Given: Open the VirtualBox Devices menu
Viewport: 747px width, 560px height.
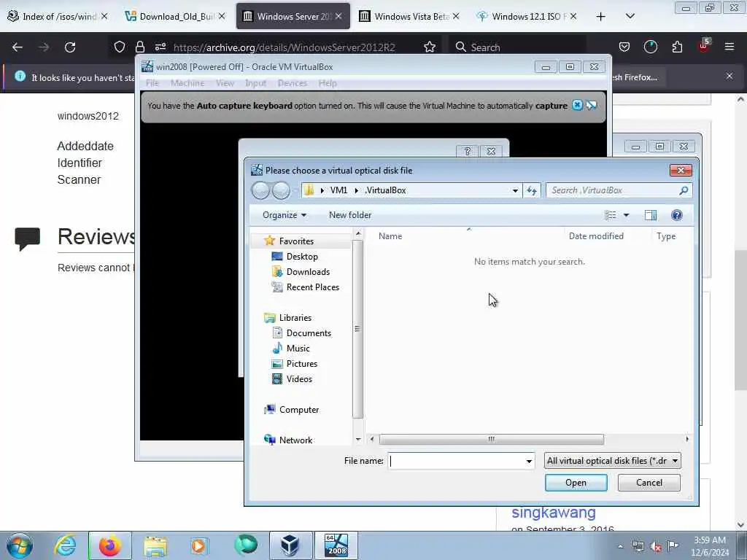Looking at the screenshot, I should (x=292, y=83).
